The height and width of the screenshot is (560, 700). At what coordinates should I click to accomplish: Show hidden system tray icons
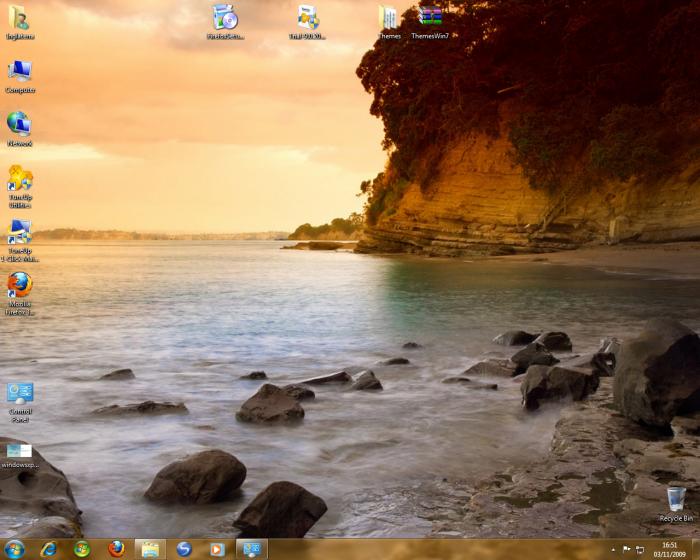pyautogui.click(x=613, y=550)
